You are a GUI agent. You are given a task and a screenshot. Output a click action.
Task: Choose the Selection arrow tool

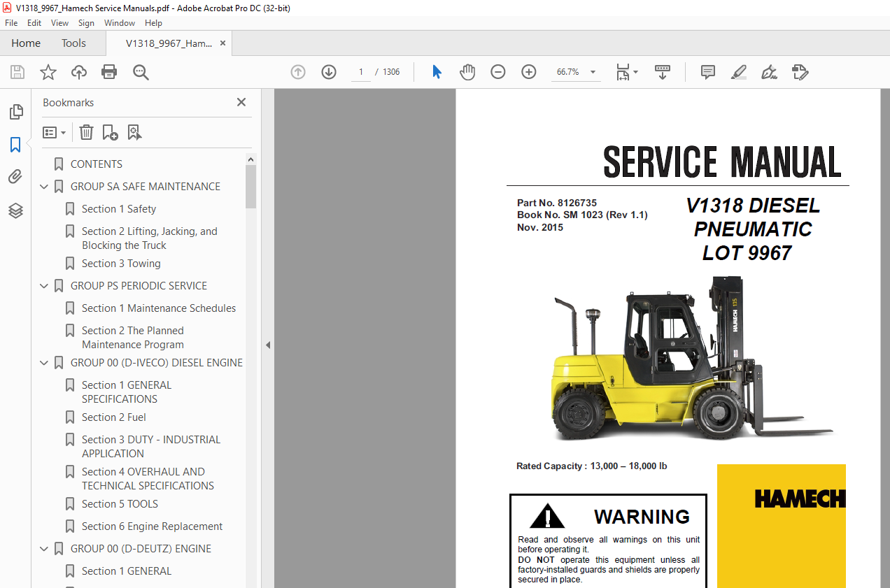pyautogui.click(x=437, y=72)
